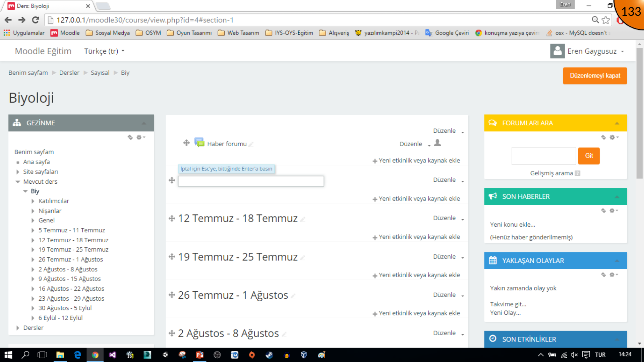Viewport: 644px width, 362px height.
Task: Open the Düzenle dropdown for 26 Temmuz - 1 Ağustos
Action: coord(449,295)
